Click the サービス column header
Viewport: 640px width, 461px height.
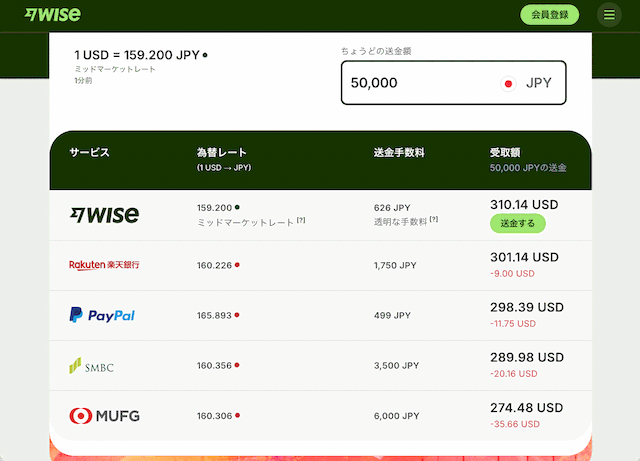pos(89,152)
